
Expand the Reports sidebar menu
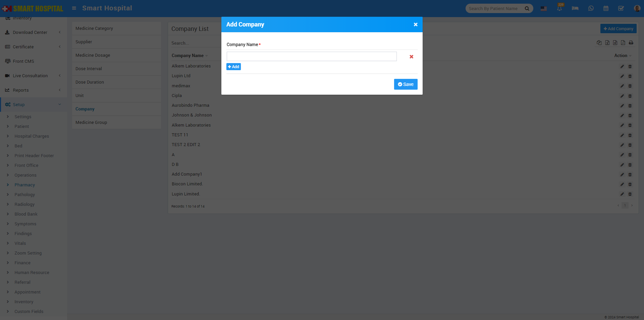[33, 90]
